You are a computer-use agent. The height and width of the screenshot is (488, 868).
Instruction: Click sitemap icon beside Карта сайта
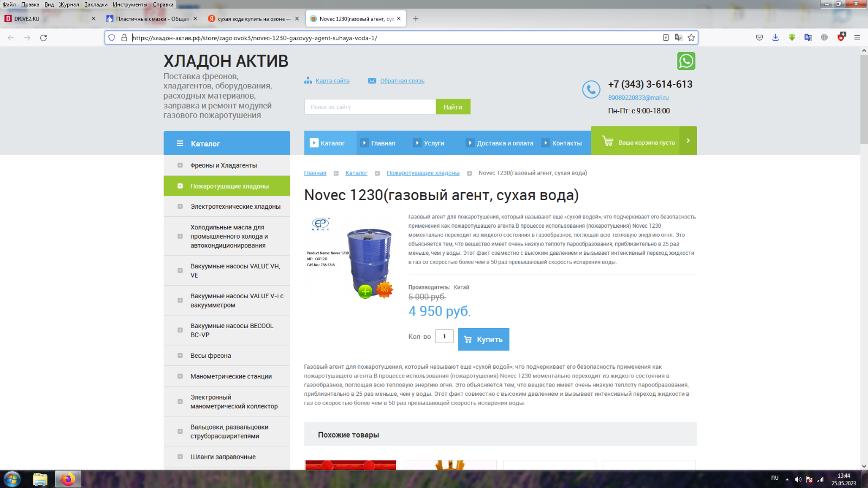[x=308, y=80]
